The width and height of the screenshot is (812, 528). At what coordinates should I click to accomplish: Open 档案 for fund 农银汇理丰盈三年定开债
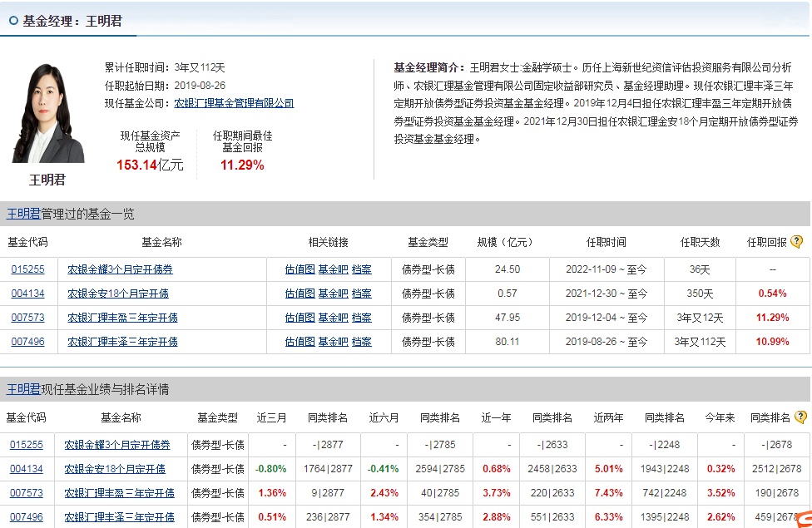pyautogui.click(x=361, y=318)
